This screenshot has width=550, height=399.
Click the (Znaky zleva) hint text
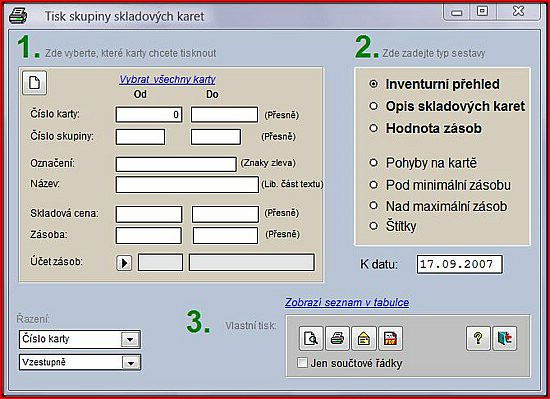tap(268, 163)
